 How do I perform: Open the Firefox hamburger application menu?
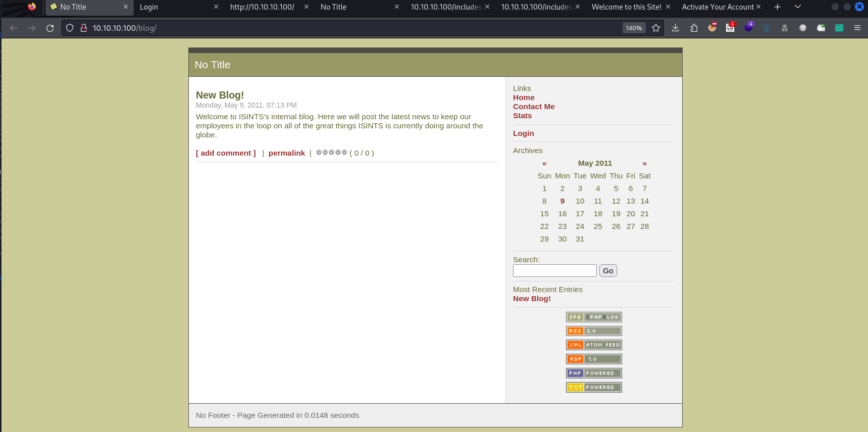[x=857, y=28]
